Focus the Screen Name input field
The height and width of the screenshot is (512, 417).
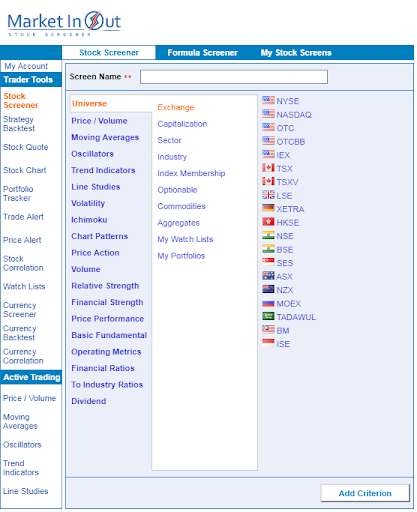click(234, 77)
